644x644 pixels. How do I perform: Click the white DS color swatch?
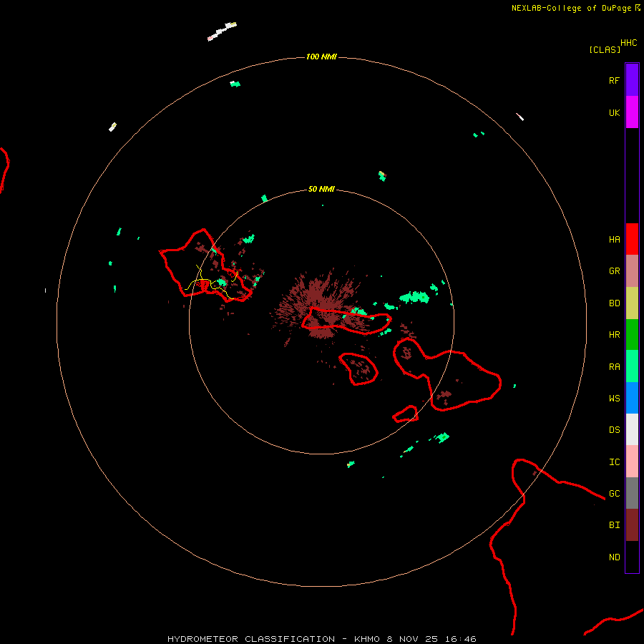click(x=632, y=429)
